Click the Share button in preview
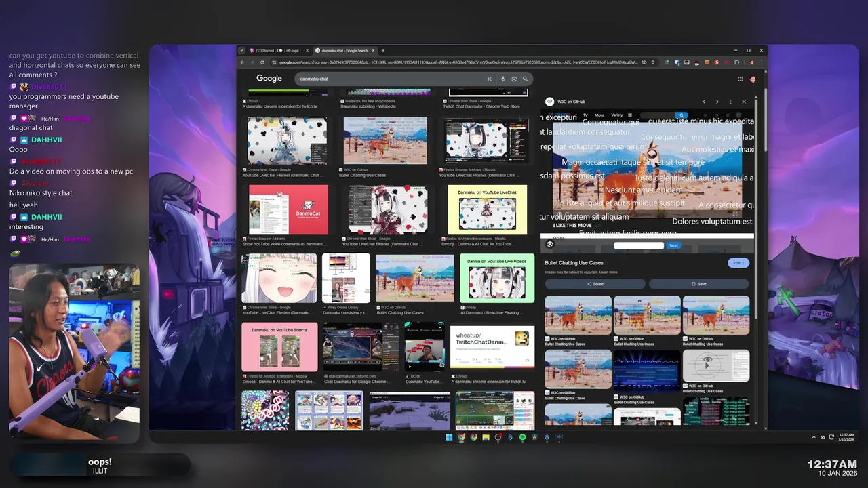This screenshot has width=868, height=488. point(595,284)
